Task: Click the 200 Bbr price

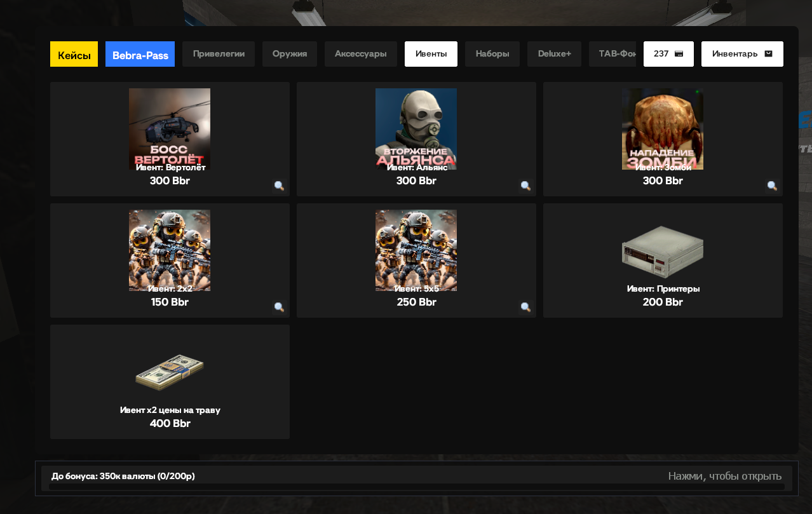Action: 663,302
